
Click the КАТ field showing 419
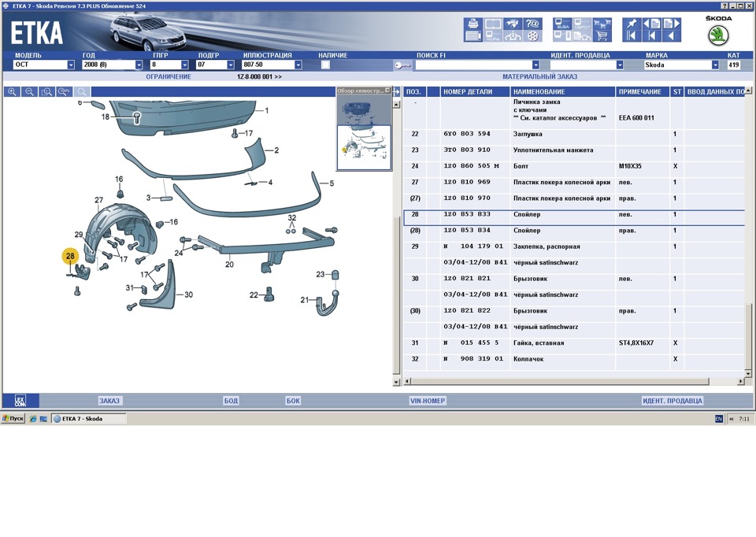point(734,65)
